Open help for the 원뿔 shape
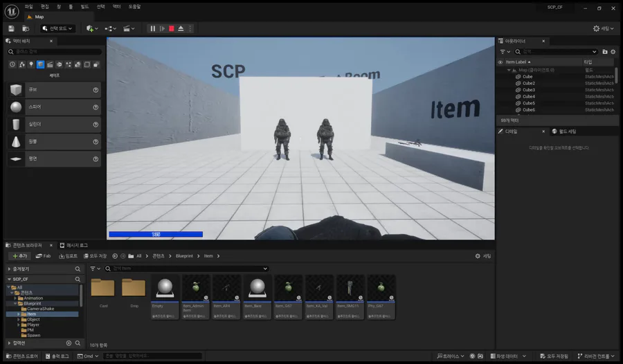The height and width of the screenshot is (364, 623). (x=96, y=142)
